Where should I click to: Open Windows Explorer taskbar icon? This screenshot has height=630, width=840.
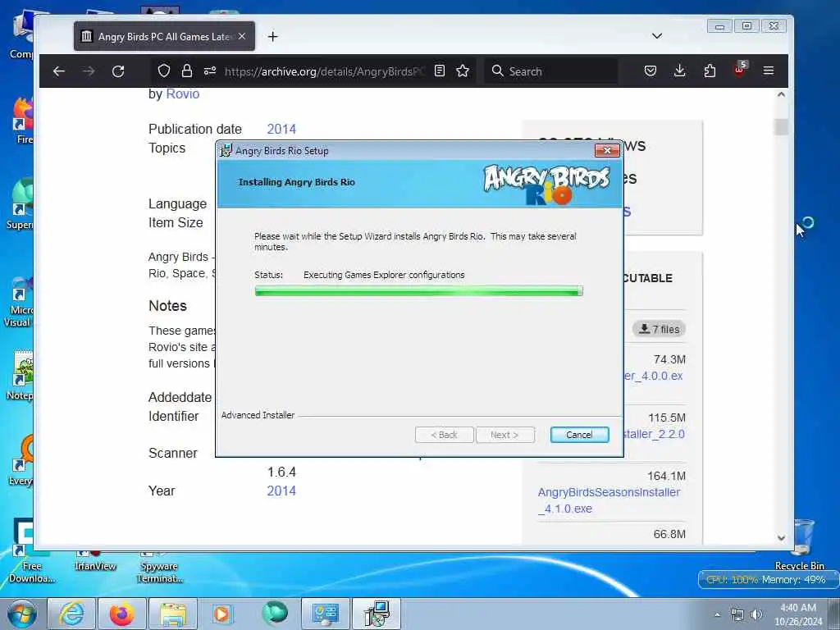click(172, 614)
